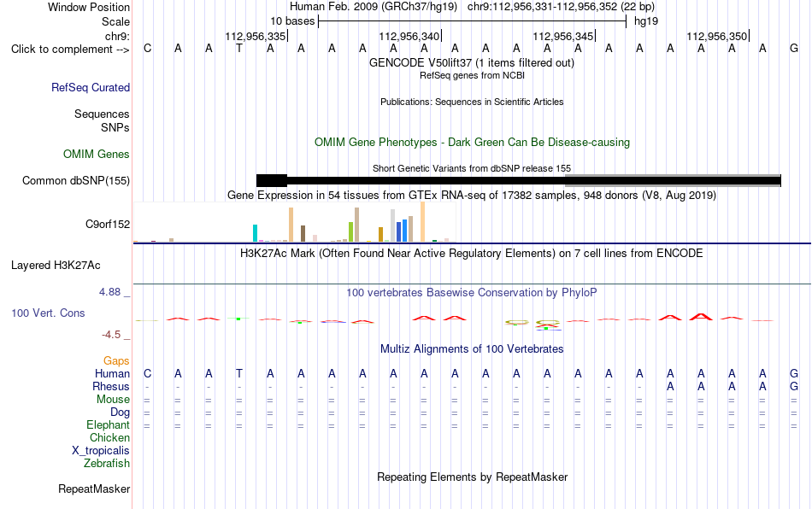812x509 pixels.
Task: Click the 4.88 PhyloP upper scale value
Action: (109, 292)
